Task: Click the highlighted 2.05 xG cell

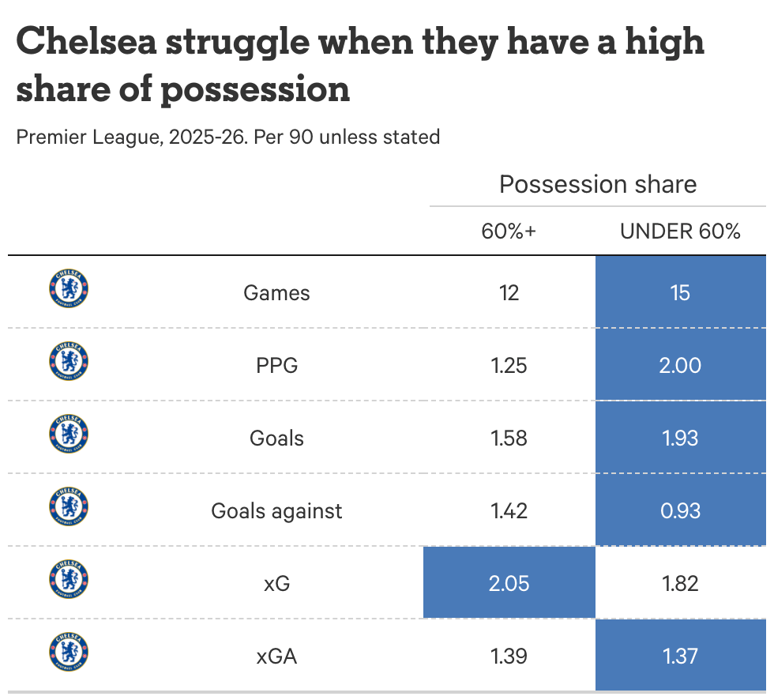Action: (509, 583)
